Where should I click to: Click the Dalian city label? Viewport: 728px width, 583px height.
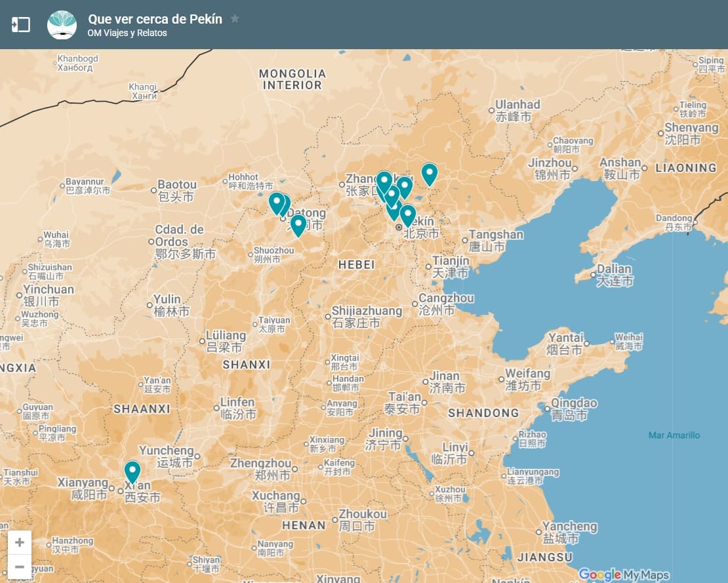[x=615, y=275]
